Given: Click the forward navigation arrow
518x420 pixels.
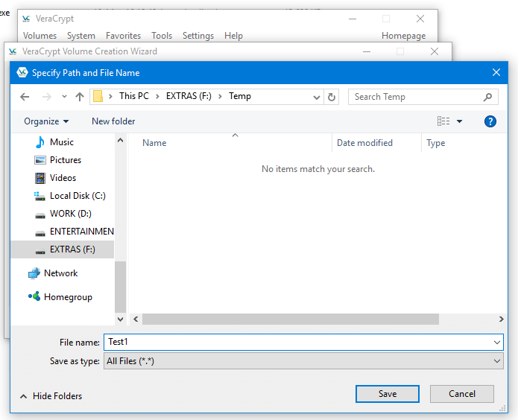Looking at the screenshot, I should (x=46, y=97).
